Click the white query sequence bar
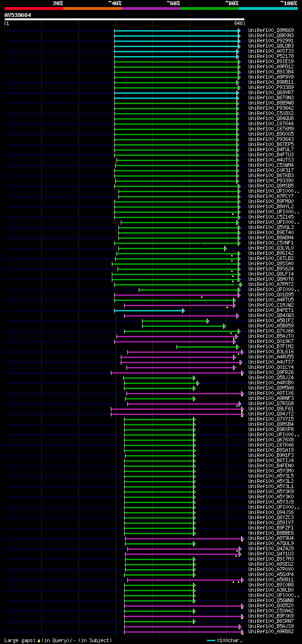Screen dimensions: 302x644 pos(125,19)
